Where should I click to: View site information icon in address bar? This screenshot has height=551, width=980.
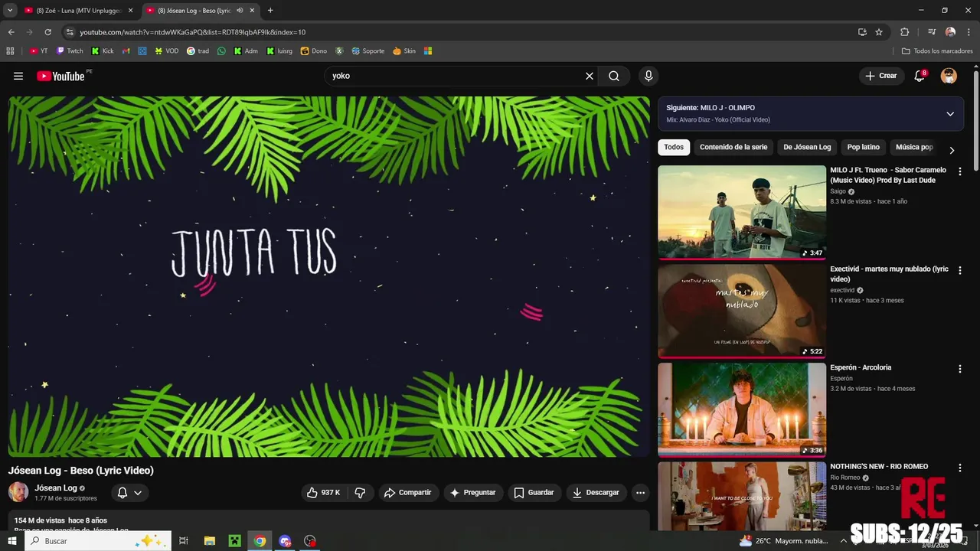70,32
